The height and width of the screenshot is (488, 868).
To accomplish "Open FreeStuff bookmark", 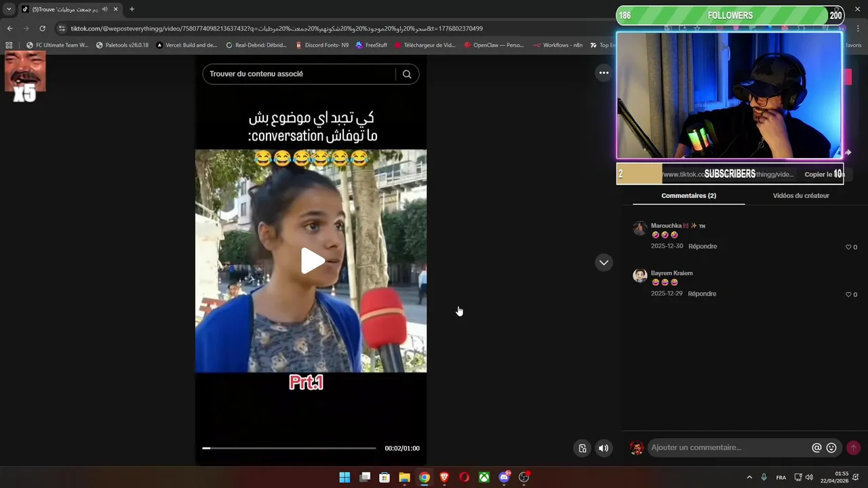I will (371, 45).
